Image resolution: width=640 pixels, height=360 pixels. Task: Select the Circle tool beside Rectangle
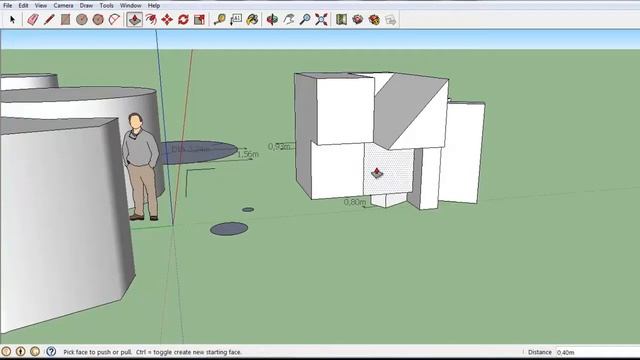click(x=82, y=19)
